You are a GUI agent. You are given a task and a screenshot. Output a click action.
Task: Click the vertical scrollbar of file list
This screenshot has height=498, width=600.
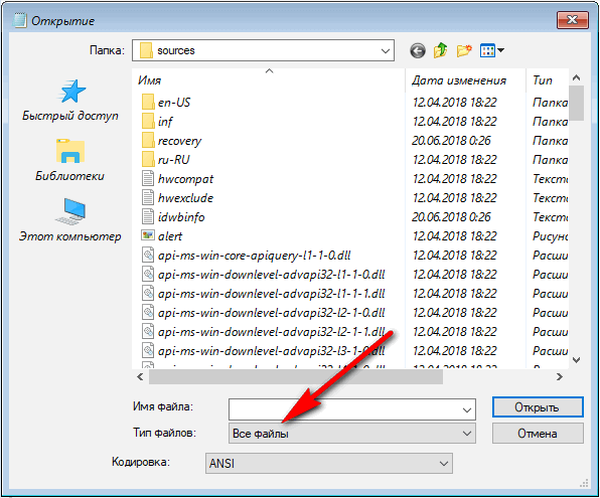(x=577, y=230)
